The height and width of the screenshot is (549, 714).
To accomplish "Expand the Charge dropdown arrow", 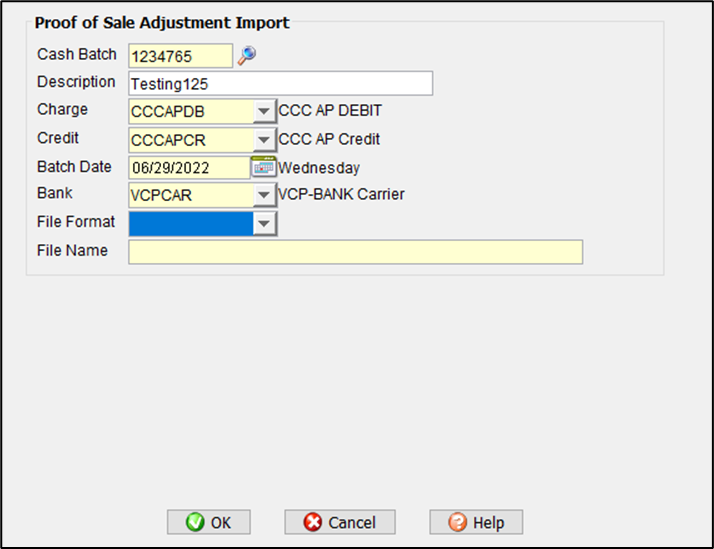I will [264, 111].
